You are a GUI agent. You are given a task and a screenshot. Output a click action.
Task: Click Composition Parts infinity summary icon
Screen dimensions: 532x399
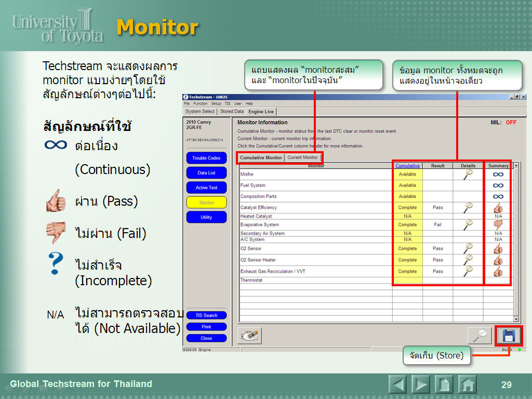click(x=498, y=196)
